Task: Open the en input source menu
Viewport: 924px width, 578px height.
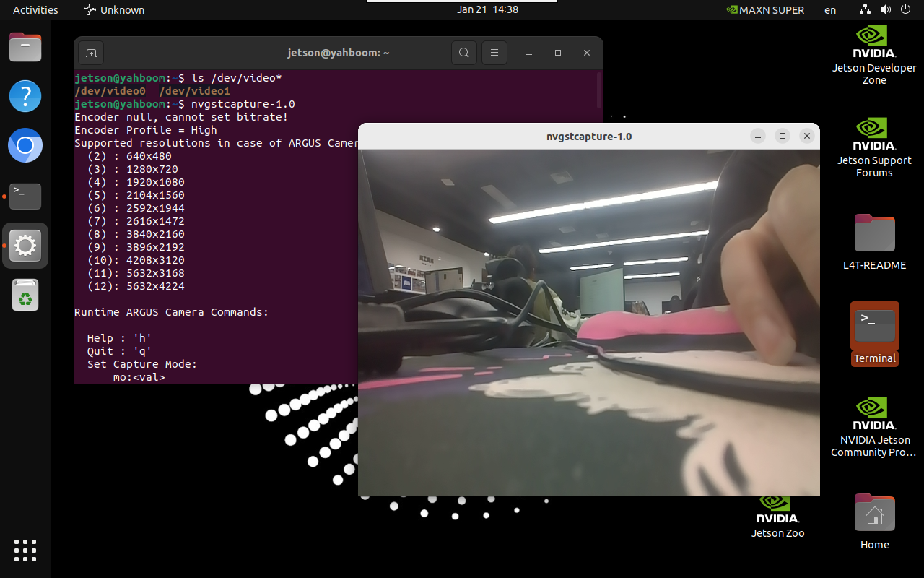Action: pyautogui.click(x=830, y=10)
